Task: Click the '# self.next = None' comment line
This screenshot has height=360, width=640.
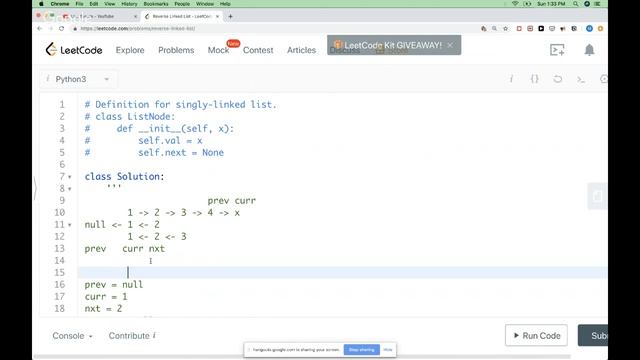Action: 154,153
